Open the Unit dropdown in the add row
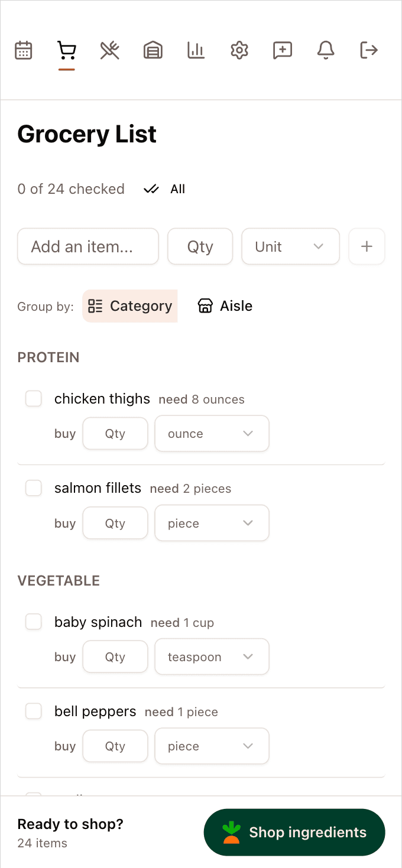Screen dimensions: 402x868 tap(290, 246)
